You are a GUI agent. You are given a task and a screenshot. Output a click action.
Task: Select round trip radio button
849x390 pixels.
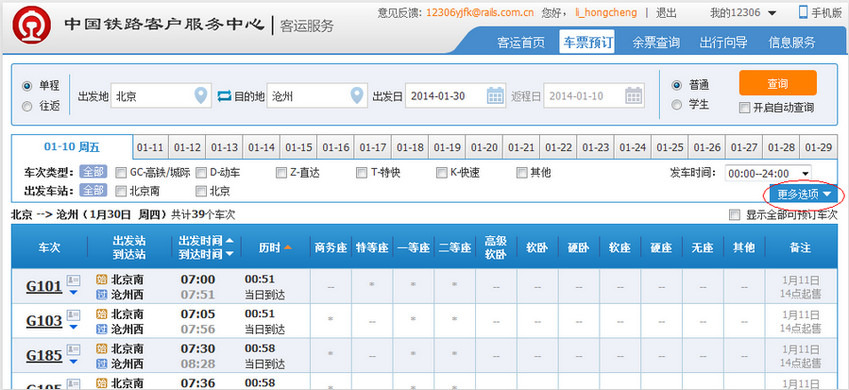click(x=27, y=107)
